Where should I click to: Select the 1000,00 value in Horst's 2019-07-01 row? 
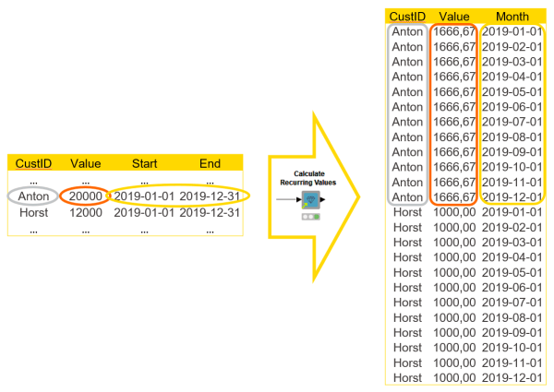[x=454, y=303]
